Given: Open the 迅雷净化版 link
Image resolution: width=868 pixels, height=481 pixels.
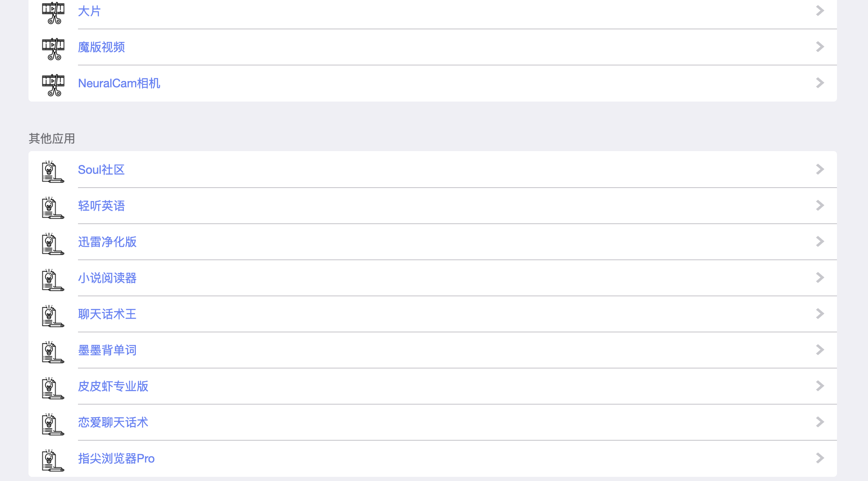Looking at the screenshot, I should 107,242.
